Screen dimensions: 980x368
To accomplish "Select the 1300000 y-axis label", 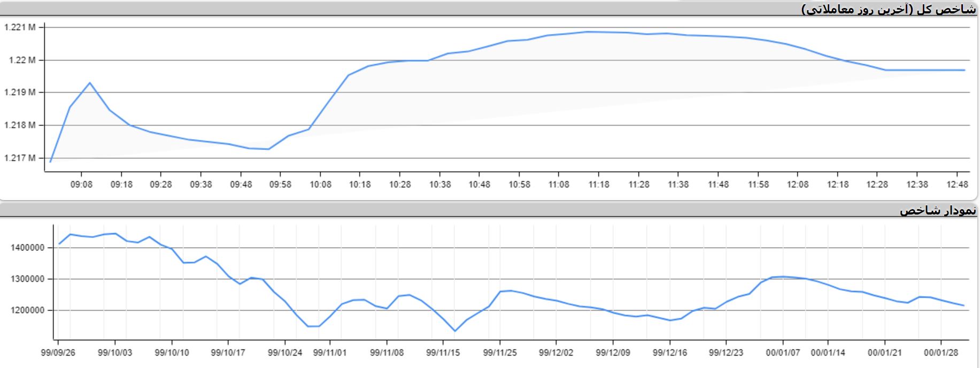I will point(27,279).
